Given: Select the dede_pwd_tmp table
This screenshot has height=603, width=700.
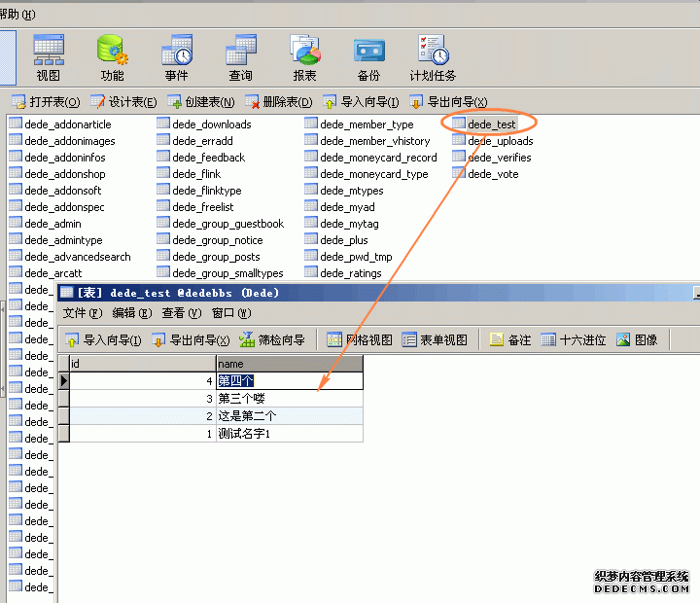Looking at the screenshot, I should pyautogui.click(x=348, y=257).
